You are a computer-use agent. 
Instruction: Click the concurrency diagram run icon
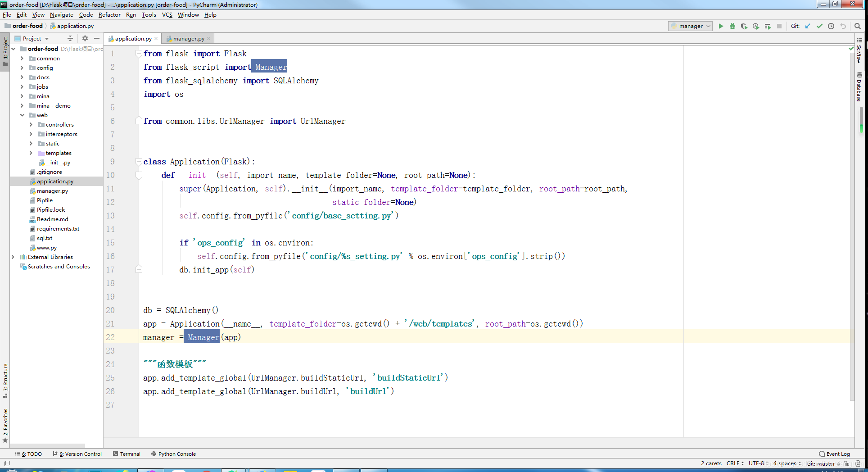pyautogui.click(x=768, y=26)
